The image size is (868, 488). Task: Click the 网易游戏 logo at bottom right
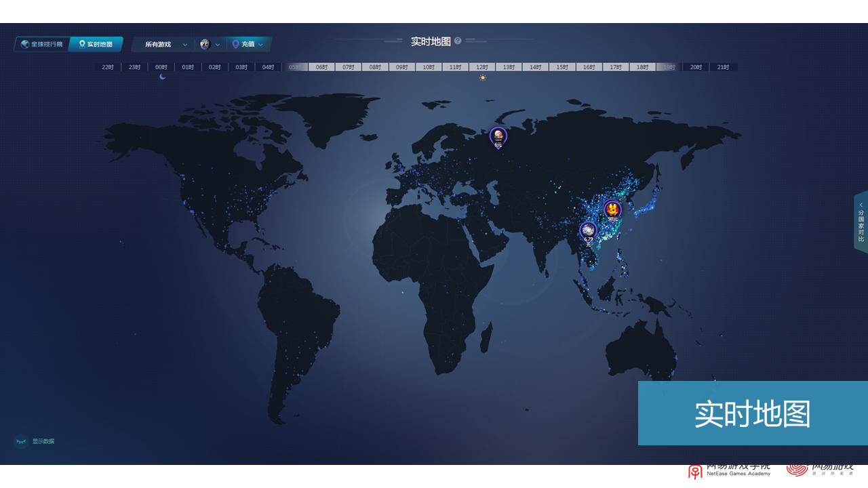coord(821,469)
